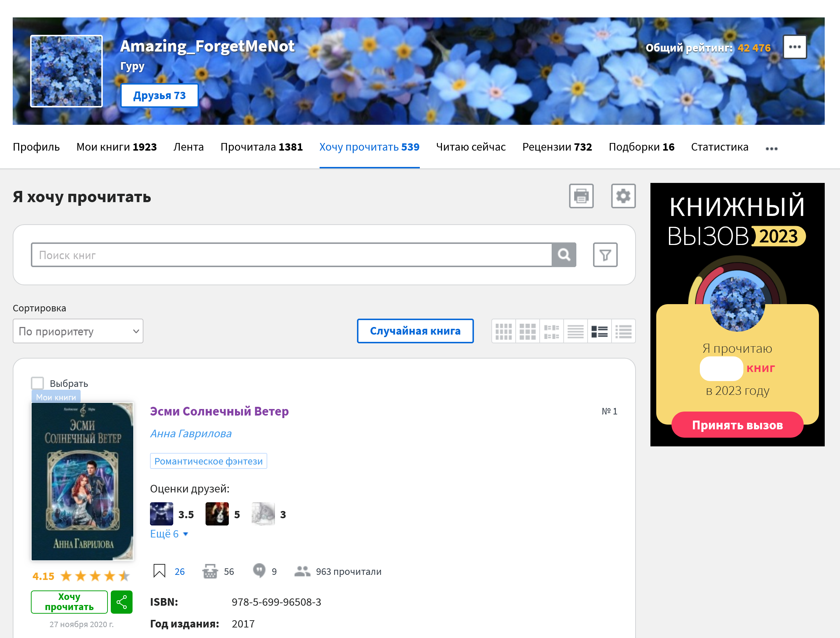This screenshot has width=840, height=638.
Task: Click the readers icon by 963 прочитали
Action: (302, 571)
